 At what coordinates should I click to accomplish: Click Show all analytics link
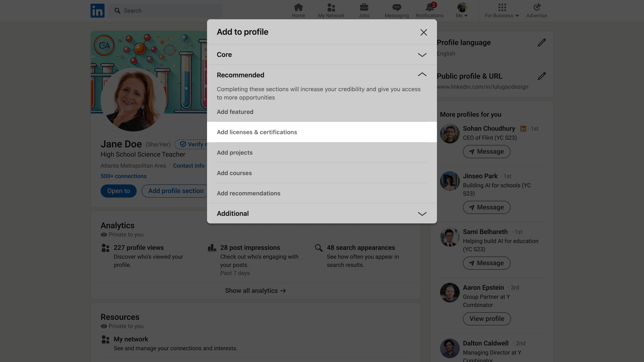pos(255,290)
